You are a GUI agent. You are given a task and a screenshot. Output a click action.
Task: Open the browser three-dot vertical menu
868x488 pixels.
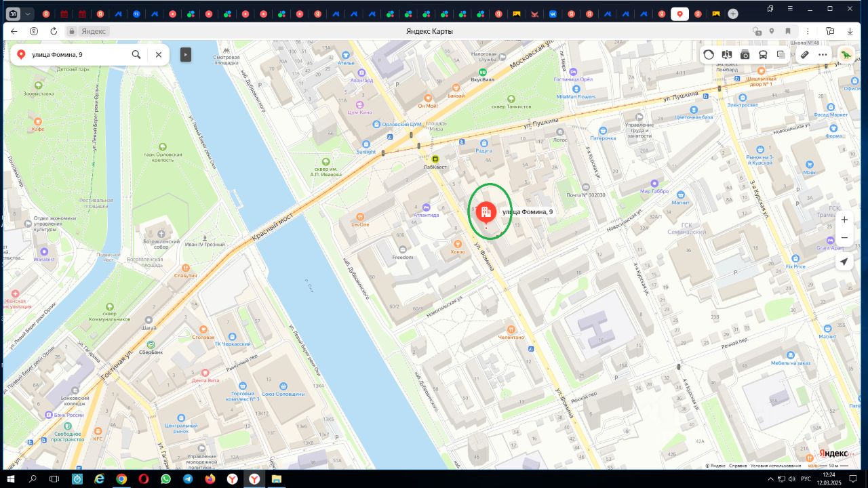coord(808,31)
